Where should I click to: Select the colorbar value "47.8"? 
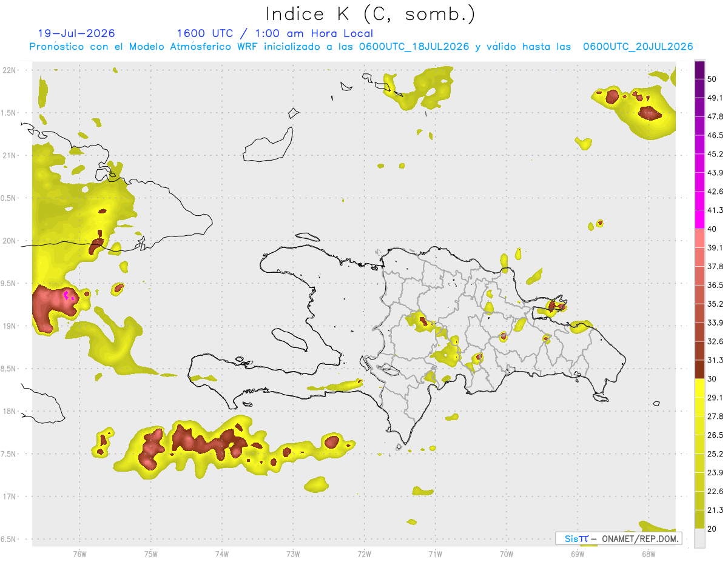tap(715, 116)
